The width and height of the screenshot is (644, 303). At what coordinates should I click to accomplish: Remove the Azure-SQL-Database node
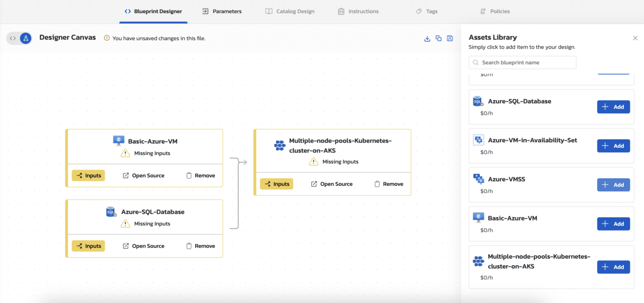click(200, 246)
